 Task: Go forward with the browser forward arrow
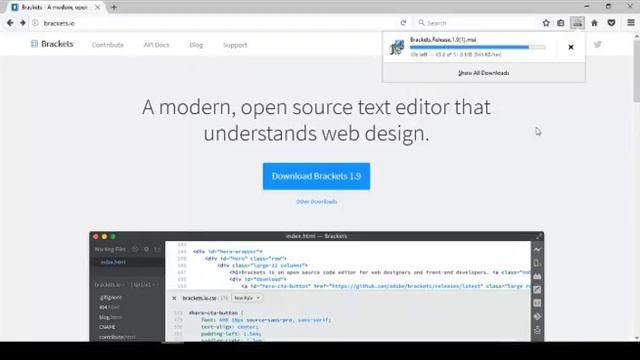pyautogui.click(x=22, y=23)
